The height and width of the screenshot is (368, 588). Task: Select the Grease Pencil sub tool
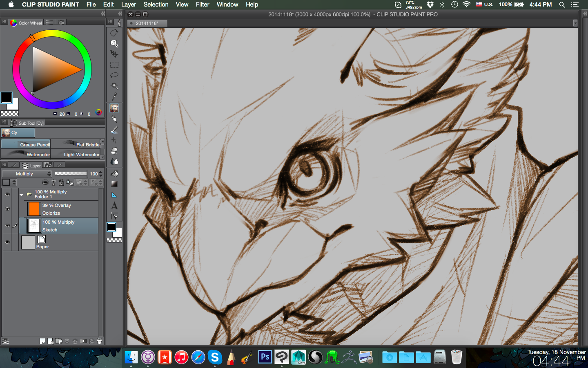tap(26, 144)
